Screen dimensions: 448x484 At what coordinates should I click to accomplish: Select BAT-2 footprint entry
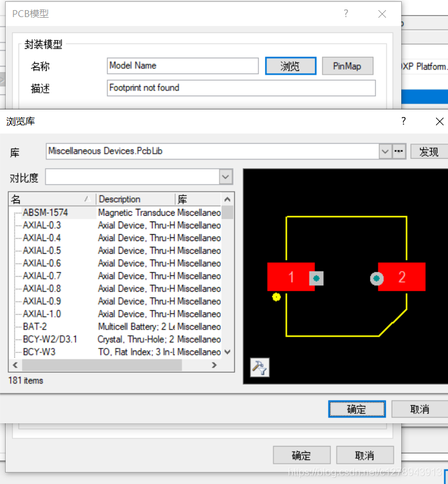tap(35, 326)
